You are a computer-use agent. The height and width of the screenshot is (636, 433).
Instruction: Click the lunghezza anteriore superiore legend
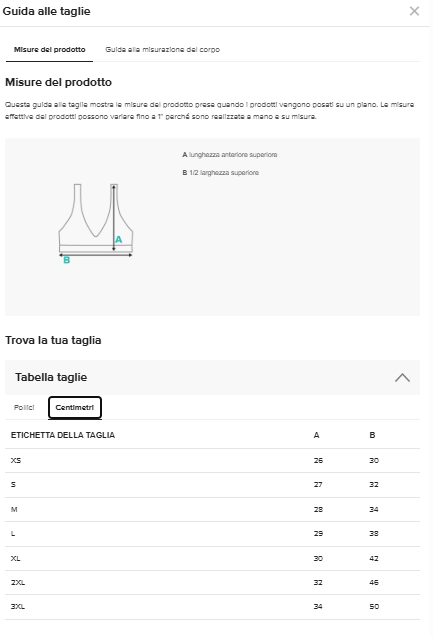230,155
